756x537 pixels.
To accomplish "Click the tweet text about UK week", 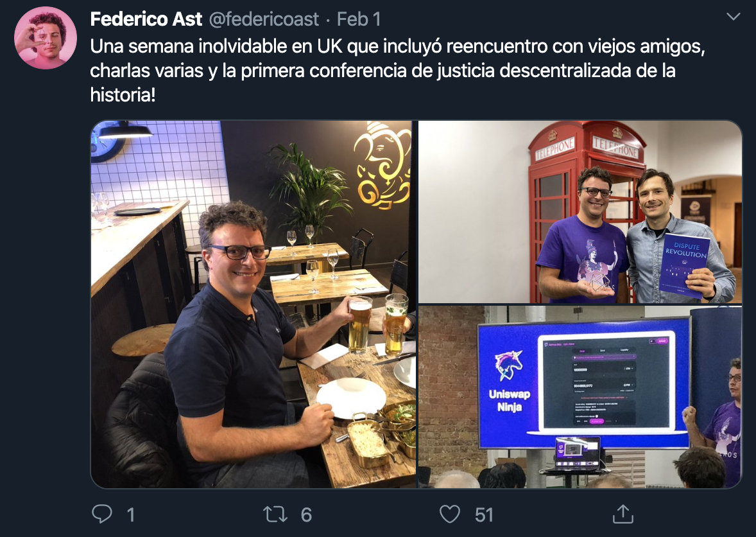I will [397, 71].
